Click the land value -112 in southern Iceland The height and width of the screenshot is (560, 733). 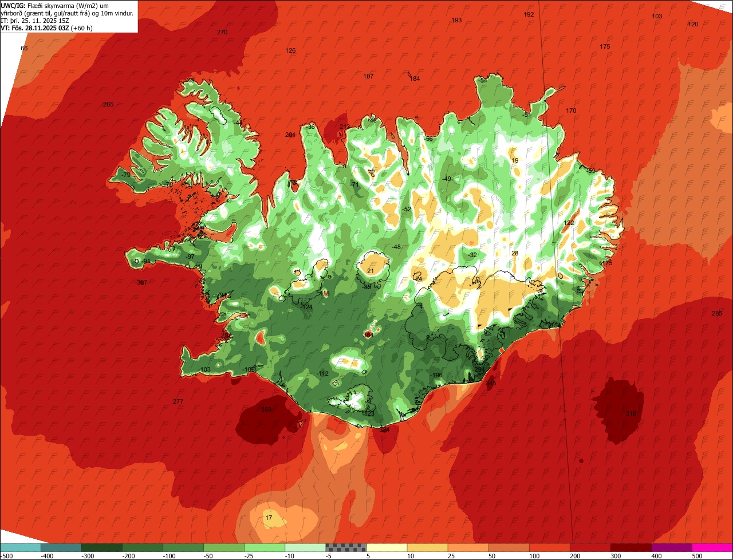[x=322, y=373]
